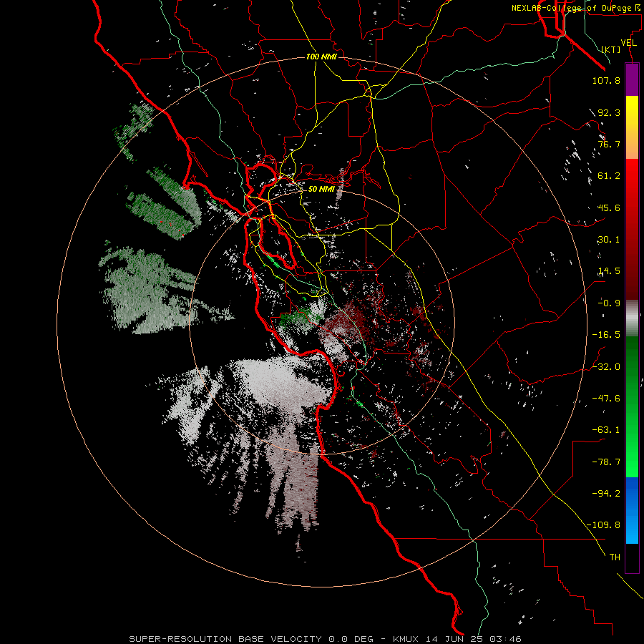644x644 pixels.
Task: Select the -94.2 legend value
Action: coord(606,494)
